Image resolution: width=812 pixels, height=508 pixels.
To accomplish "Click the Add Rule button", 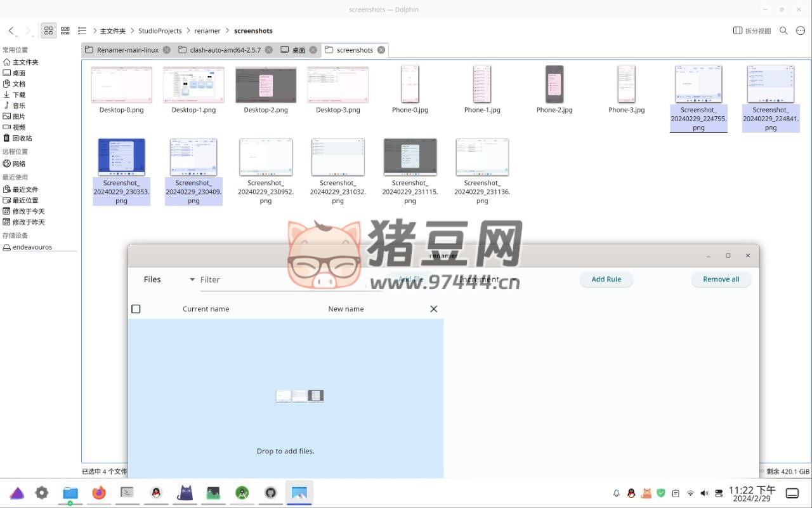I will click(606, 279).
